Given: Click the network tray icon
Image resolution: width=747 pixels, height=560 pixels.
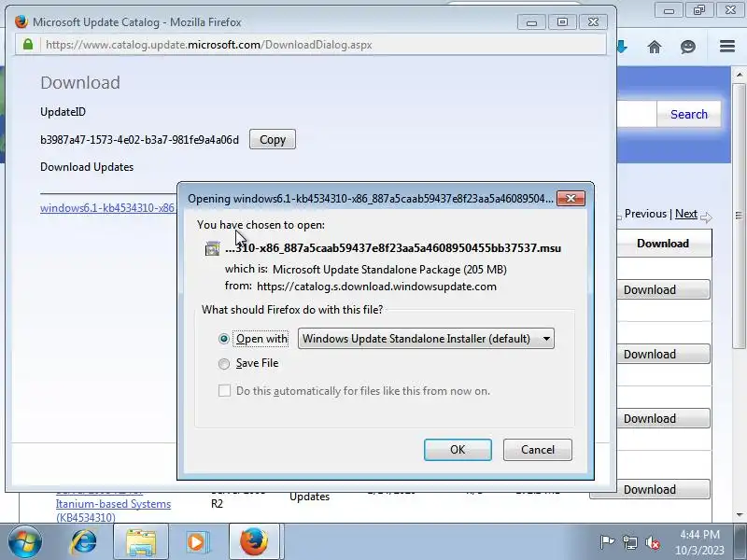Looking at the screenshot, I should click(x=629, y=542).
